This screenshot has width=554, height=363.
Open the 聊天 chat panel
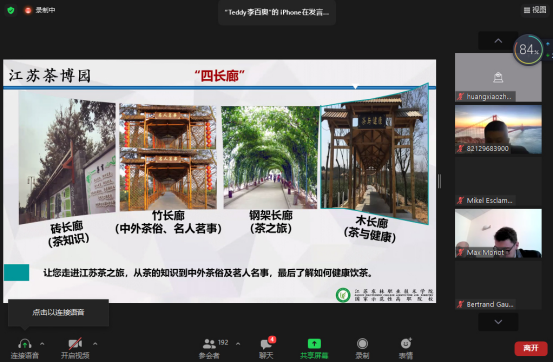pyautogui.click(x=267, y=348)
